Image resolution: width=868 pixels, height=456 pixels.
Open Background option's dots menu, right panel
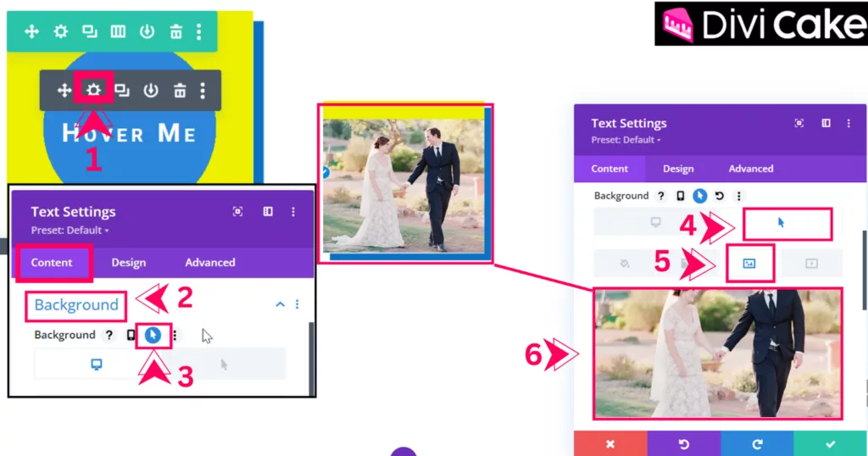[x=738, y=196]
